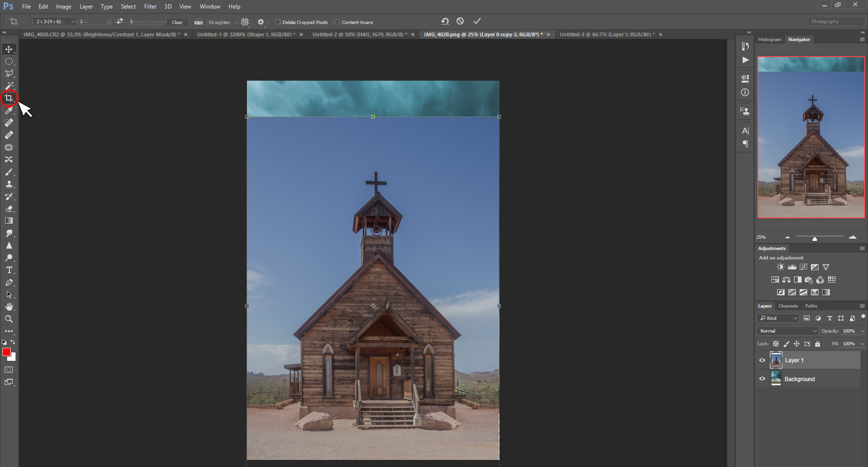
Task: Open layer filter Kind dropdown
Action: pyautogui.click(x=778, y=318)
